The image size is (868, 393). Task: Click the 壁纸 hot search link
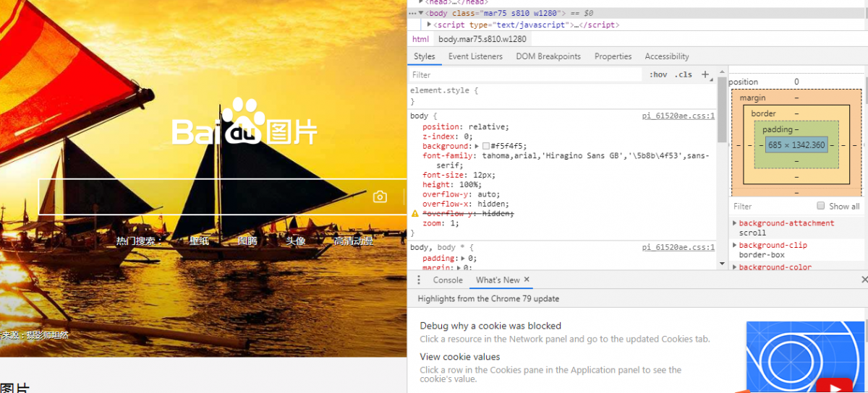(x=199, y=241)
